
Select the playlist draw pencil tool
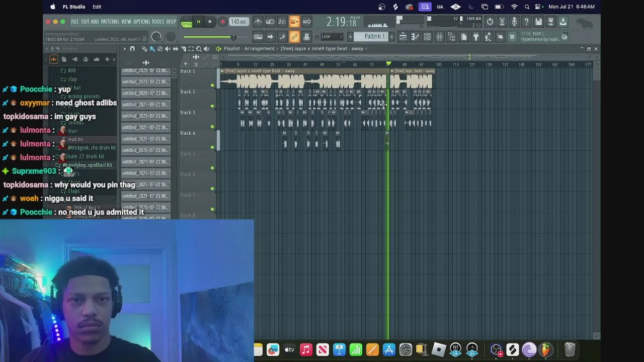click(145, 49)
